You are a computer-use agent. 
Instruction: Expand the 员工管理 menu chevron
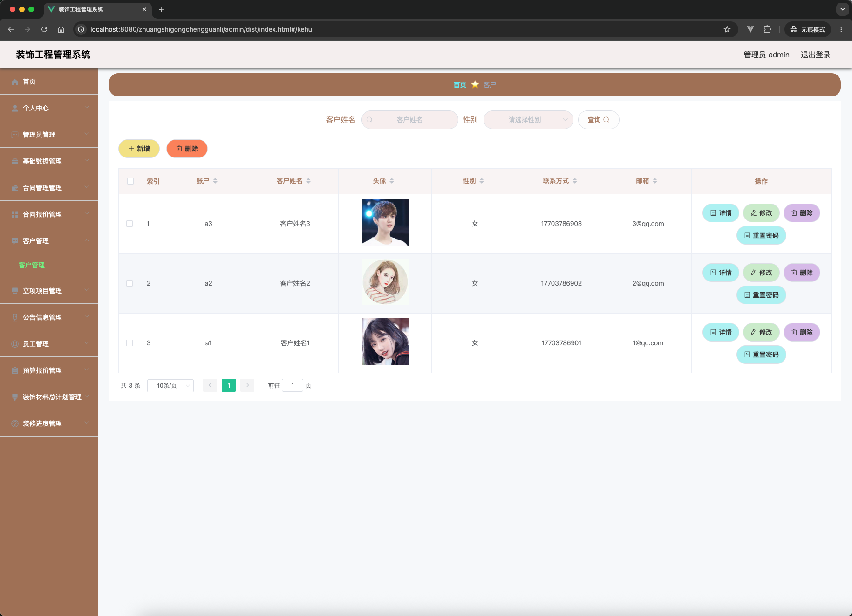[x=87, y=343]
